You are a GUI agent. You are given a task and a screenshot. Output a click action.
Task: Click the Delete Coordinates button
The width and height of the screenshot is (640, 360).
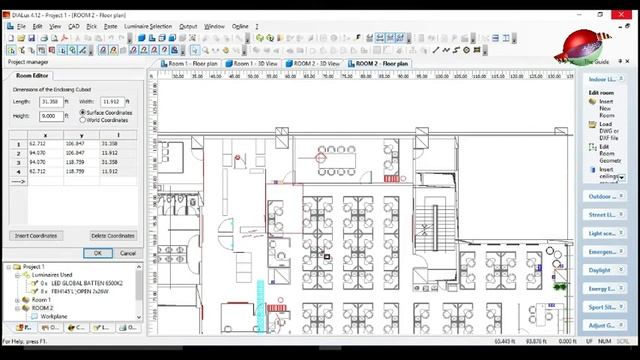point(113,236)
